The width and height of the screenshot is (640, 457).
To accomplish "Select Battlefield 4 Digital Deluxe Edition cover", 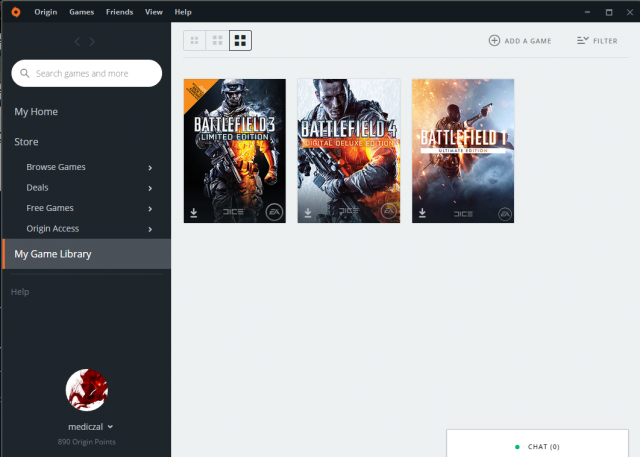I will click(x=349, y=151).
